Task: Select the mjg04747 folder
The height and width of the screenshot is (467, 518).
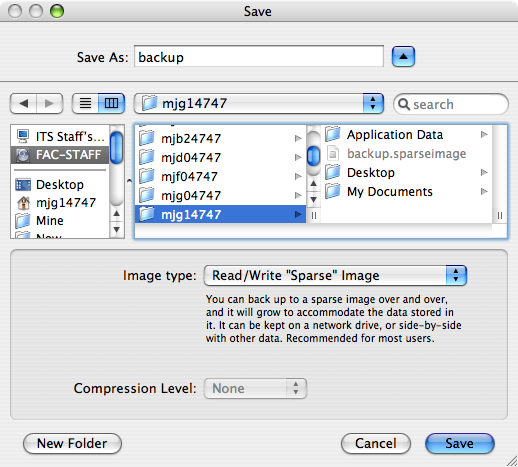Action: pyautogui.click(x=220, y=195)
